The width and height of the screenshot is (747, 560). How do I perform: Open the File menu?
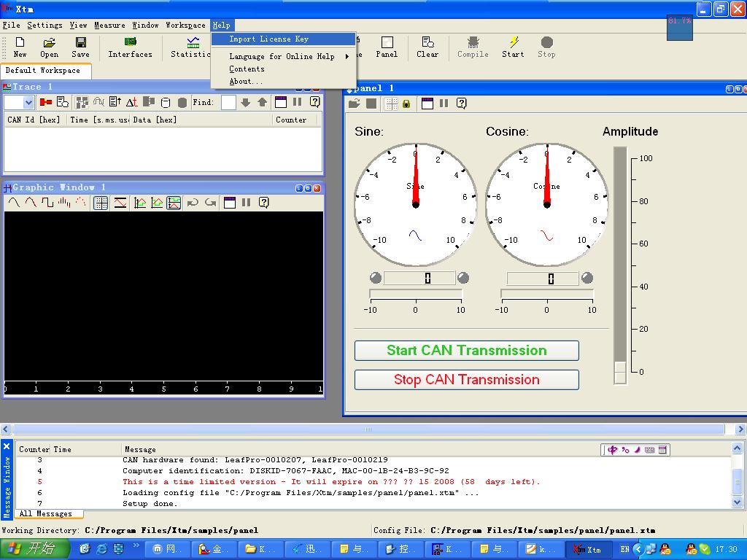coord(12,26)
